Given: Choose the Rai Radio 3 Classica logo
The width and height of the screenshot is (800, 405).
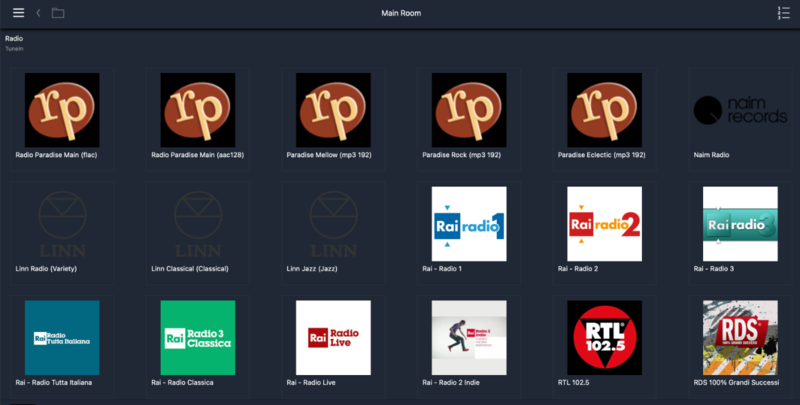Looking at the screenshot, I should coord(198,337).
